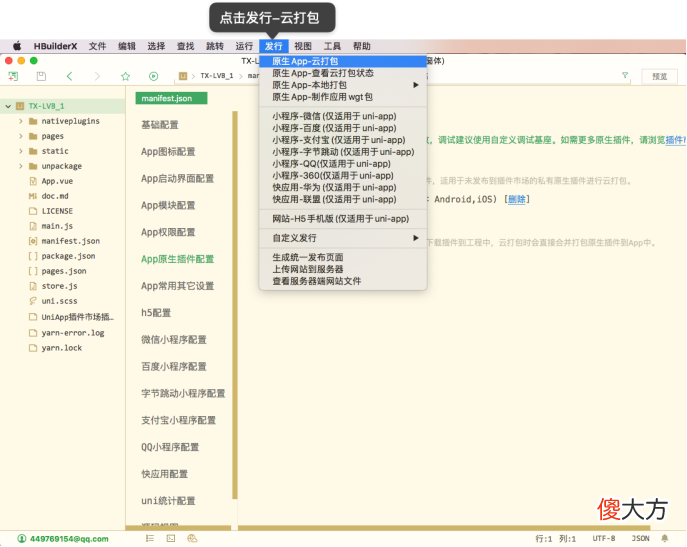Open 微信小程序配置 section

pyautogui.click(x=174, y=340)
